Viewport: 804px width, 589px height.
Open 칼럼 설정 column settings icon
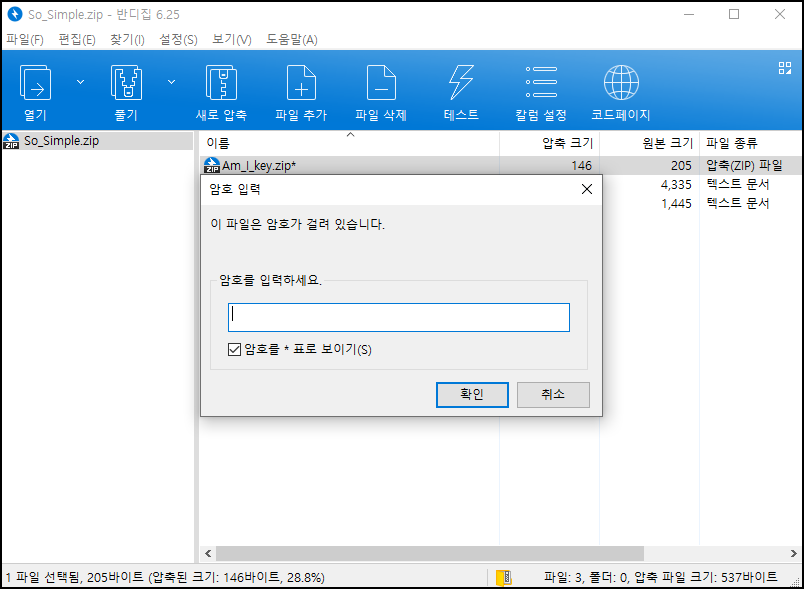point(541,82)
